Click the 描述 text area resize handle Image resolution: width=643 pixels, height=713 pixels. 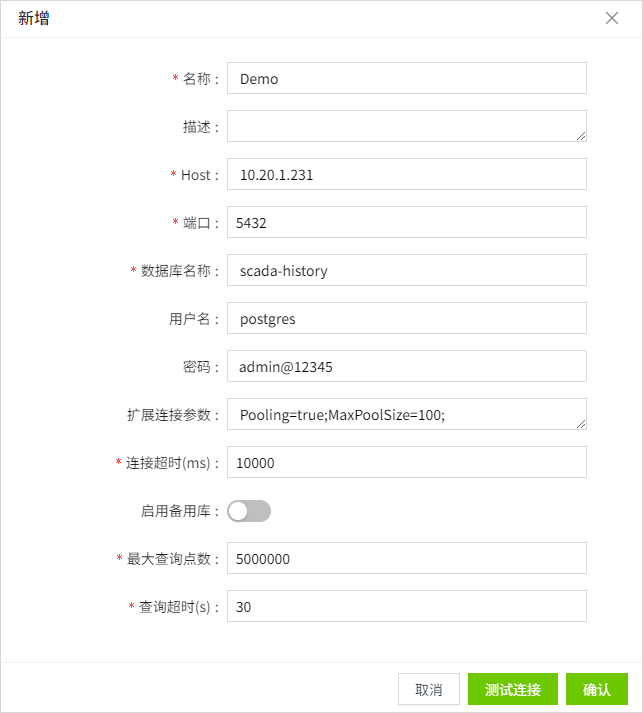pos(581,136)
